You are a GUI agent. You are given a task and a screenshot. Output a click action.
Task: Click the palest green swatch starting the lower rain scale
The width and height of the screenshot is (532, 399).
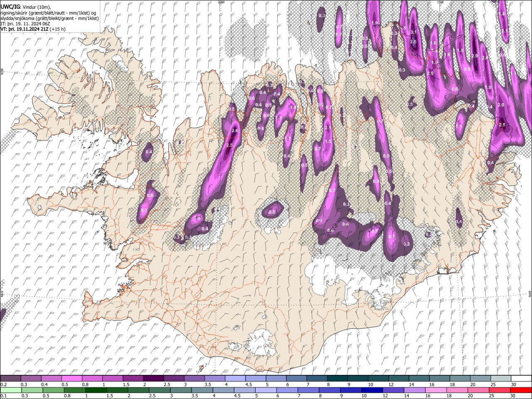pos(11,390)
